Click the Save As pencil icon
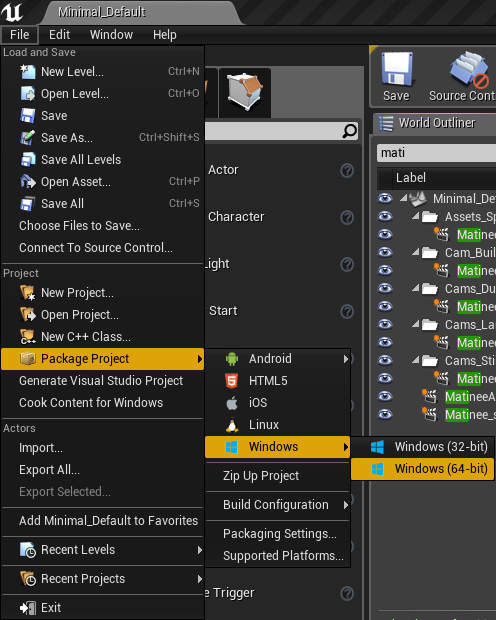 coord(28,138)
